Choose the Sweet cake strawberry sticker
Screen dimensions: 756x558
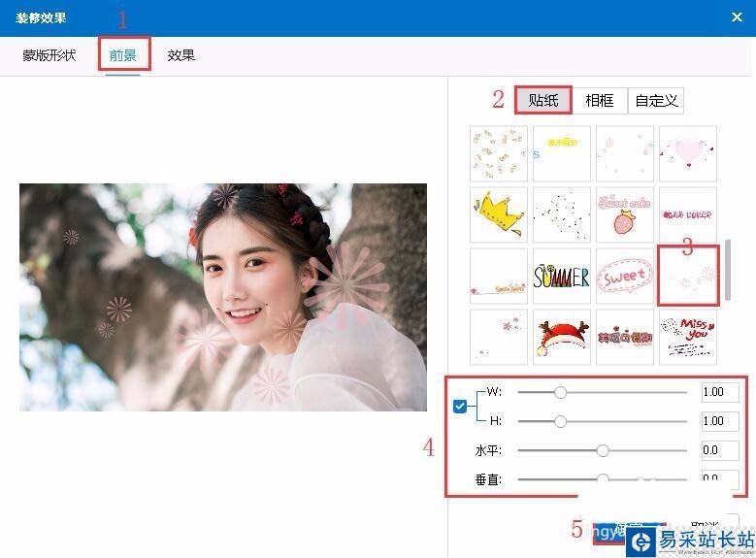[625, 214]
